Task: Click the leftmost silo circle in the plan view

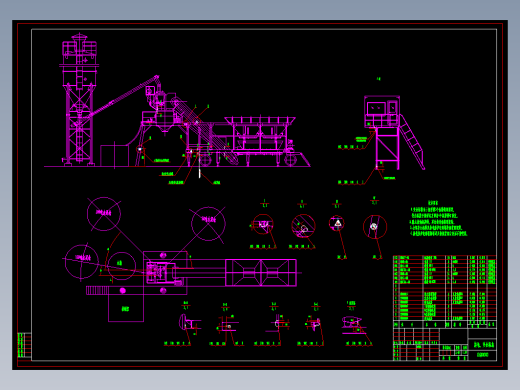Action: (x=82, y=262)
